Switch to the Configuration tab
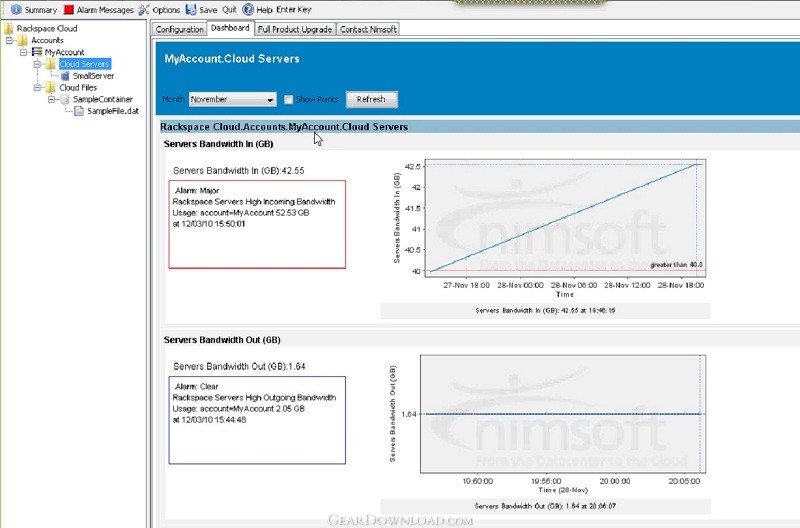This screenshot has height=528, width=800. pyautogui.click(x=180, y=29)
